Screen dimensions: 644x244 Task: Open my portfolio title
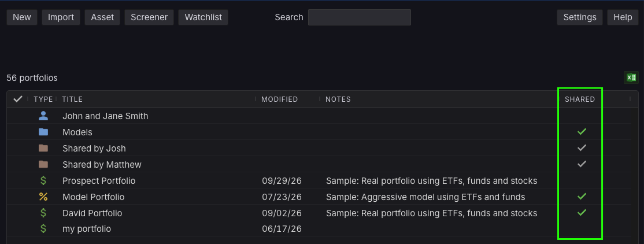87,229
